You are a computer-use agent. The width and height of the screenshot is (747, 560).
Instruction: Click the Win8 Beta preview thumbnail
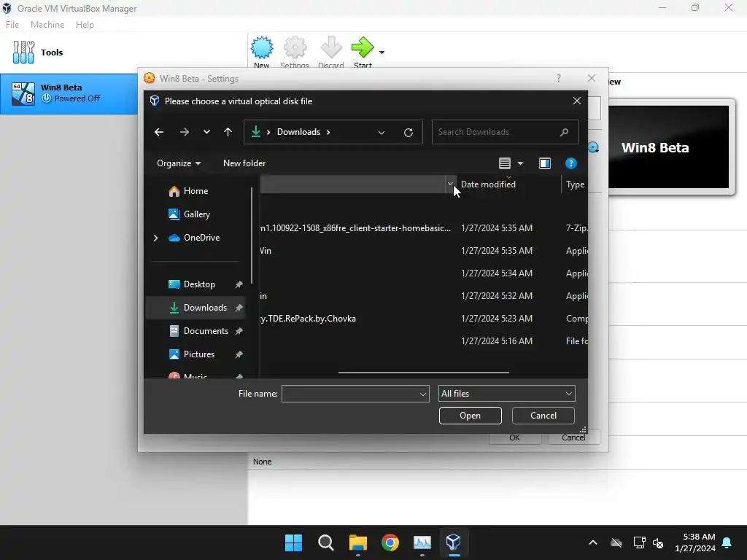point(668,147)
